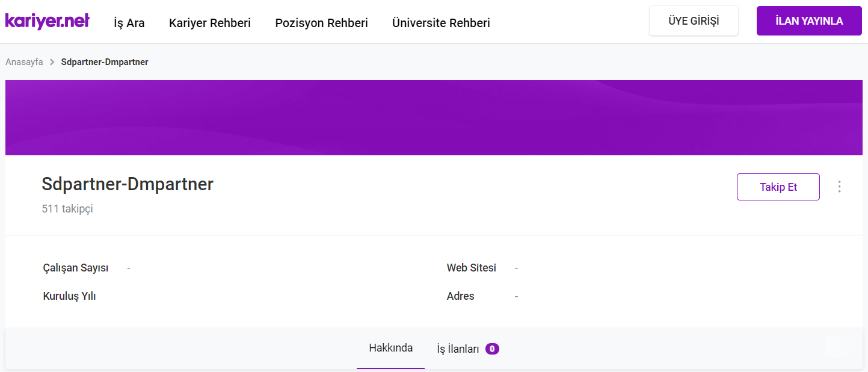Switch to the Hakkında tab

pyautogui.click(x=390, y=348)
